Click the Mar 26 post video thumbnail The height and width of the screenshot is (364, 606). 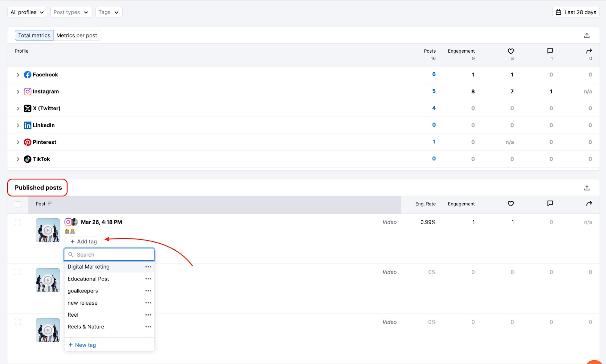coord(47,230)
